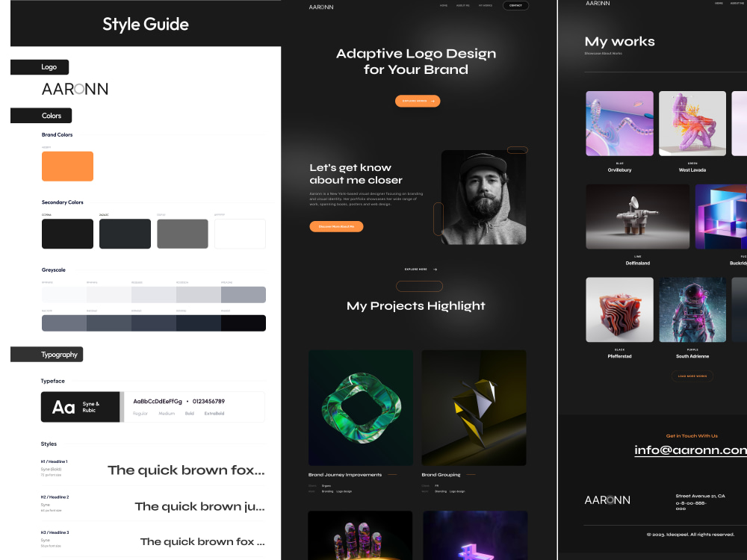Click the EXPLORE MORE arrow link
Viewport: 747px width, 560px height.
pyautogui.click(x=421, y=270)
